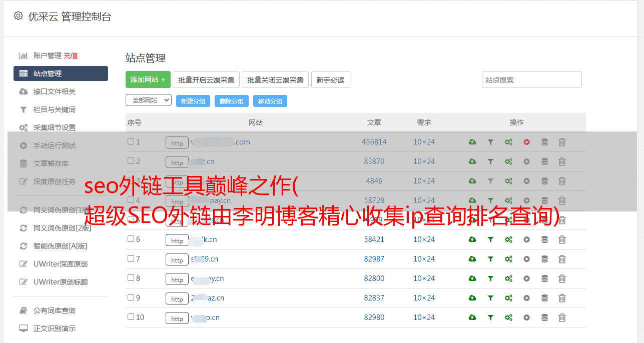
Task: Select 站点管理 in the sidebar
Action: coord(61,73)
